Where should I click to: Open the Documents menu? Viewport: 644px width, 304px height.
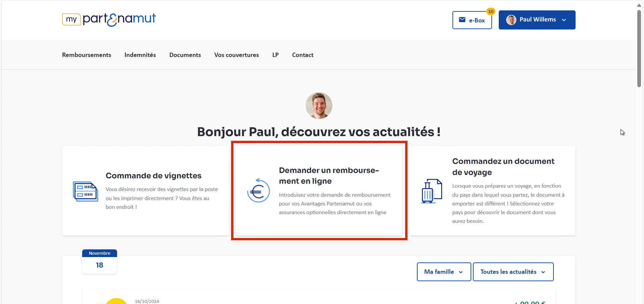pyautogui.click(x=185, y=55)
